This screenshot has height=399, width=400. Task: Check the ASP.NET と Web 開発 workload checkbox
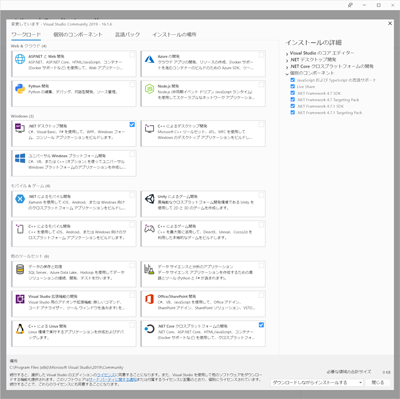click(x=132, y=55)
